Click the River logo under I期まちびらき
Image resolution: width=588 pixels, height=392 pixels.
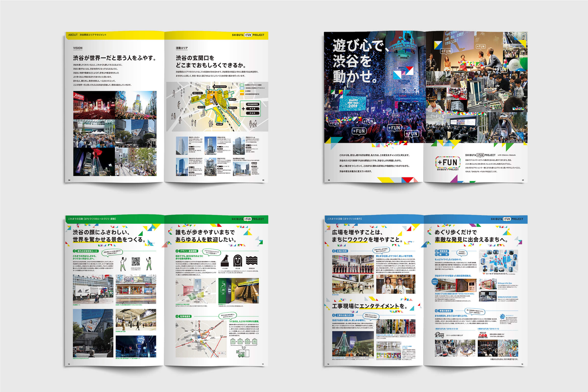439,335
